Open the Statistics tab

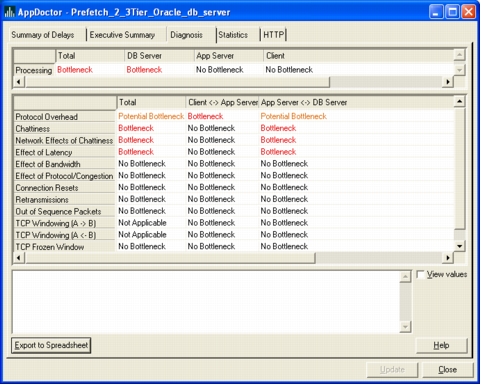point(233,35)
